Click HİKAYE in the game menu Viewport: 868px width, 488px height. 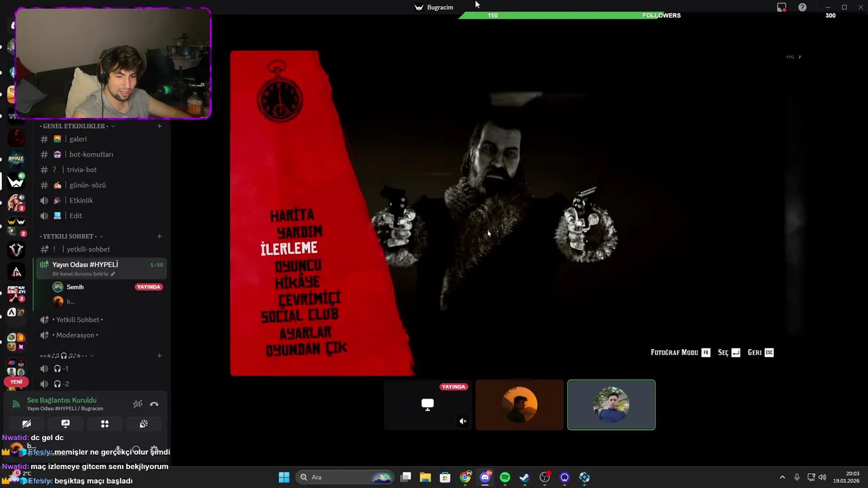pos(297,282)
